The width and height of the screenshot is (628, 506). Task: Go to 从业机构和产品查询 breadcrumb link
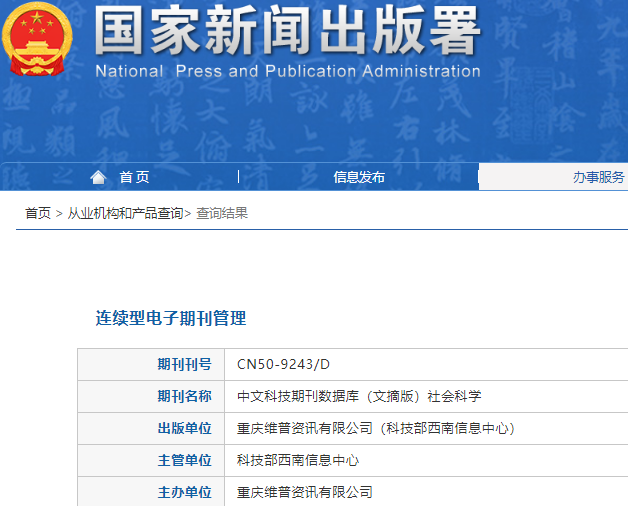coord(125,213)
